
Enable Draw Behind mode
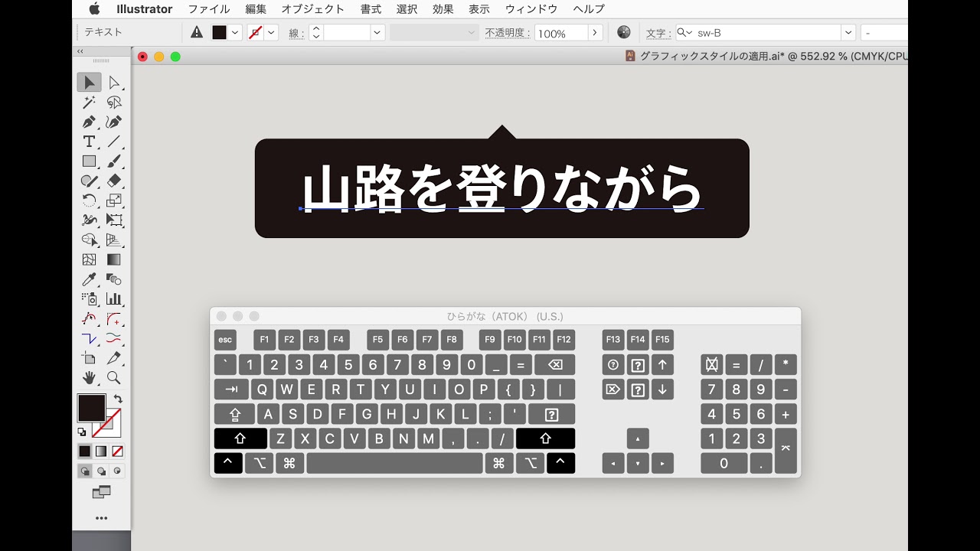101,471
